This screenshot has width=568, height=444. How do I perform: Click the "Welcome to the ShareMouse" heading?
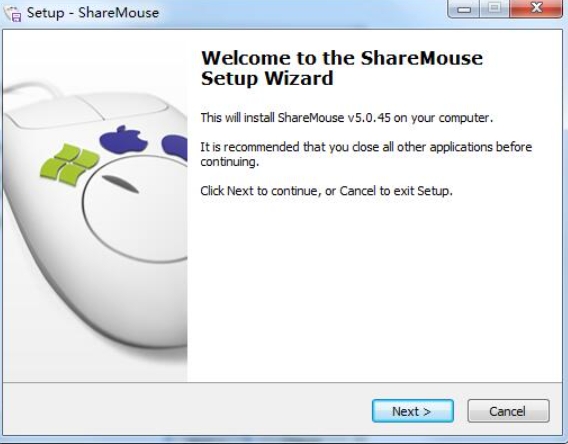click(342, 58)
